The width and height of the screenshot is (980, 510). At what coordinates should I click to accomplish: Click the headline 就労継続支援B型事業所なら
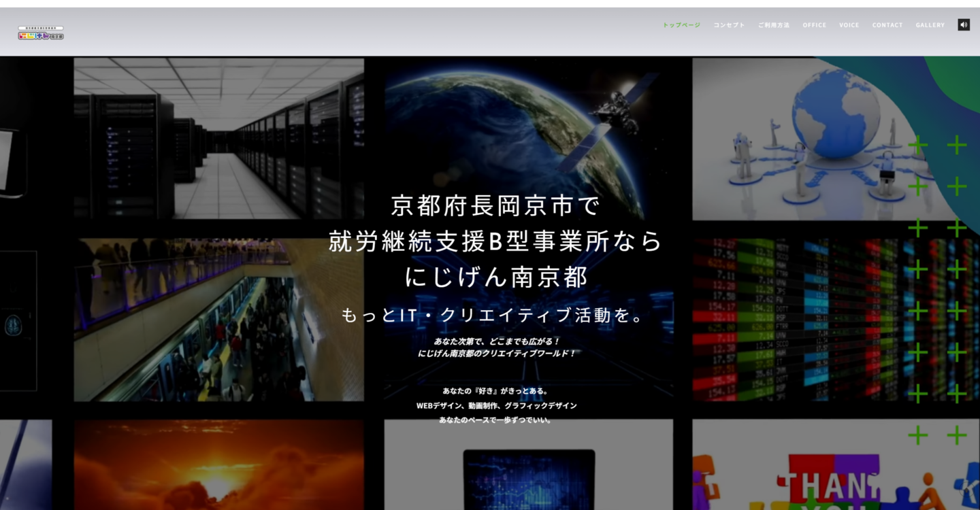pos(495,241)
